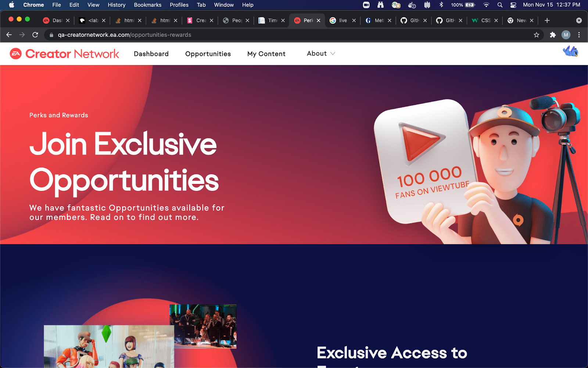Open macOS Control Center toggles icon
Viewport: 588px width, 368px height.
(x=513, y=5)
